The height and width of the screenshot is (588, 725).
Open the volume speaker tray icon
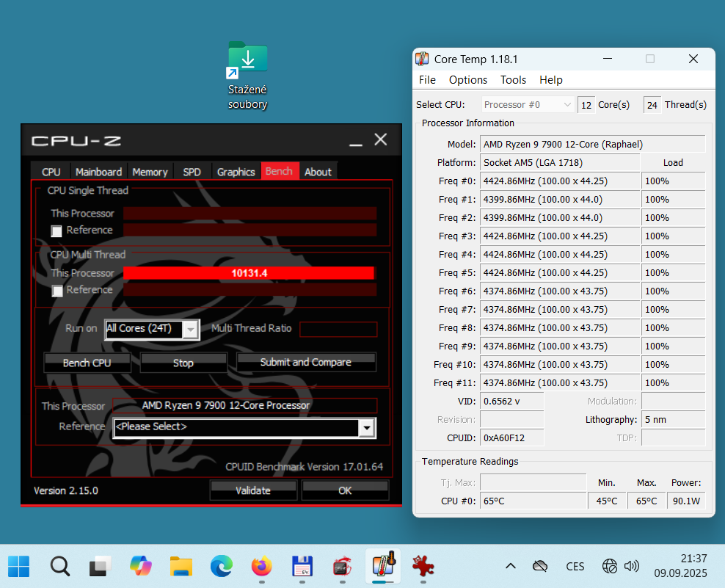[x=632, y=566]
